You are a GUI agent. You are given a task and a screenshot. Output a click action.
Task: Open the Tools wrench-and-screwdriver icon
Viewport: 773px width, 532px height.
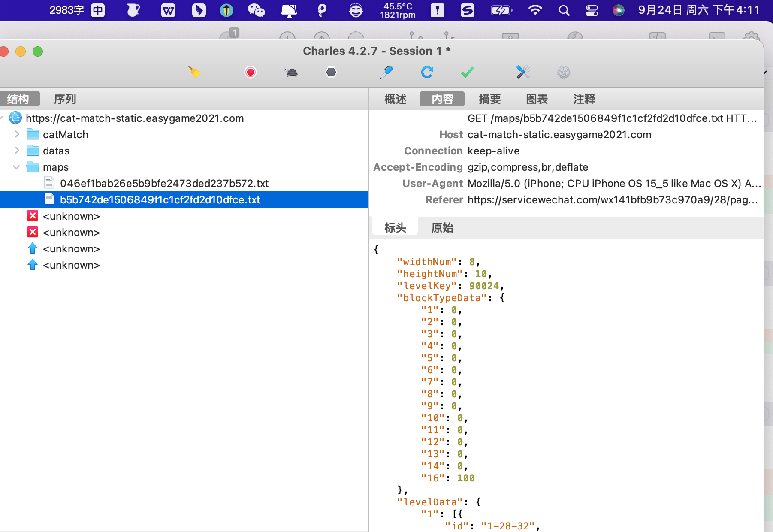tap(523, 72)
